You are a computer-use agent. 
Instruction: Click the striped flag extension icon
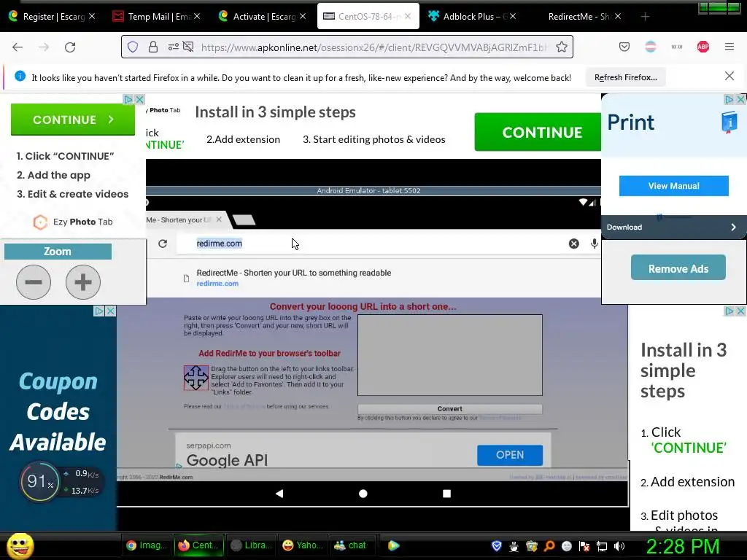tap(651, 47)
